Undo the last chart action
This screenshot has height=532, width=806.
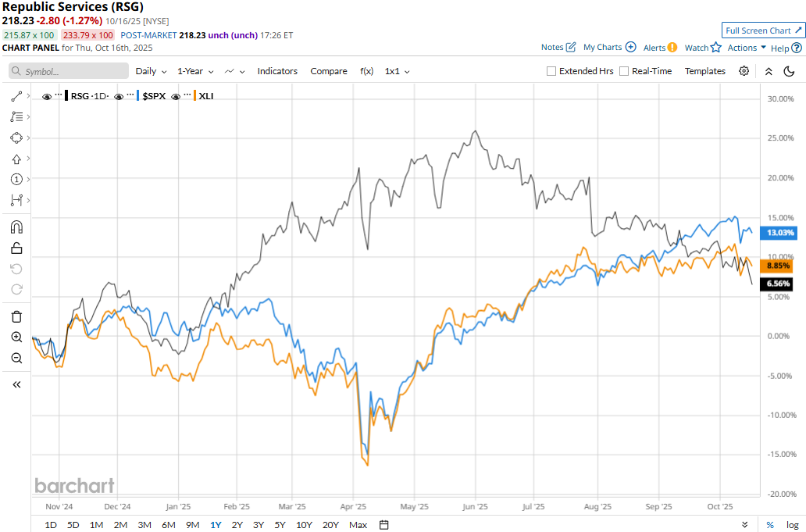coord(16,269)
